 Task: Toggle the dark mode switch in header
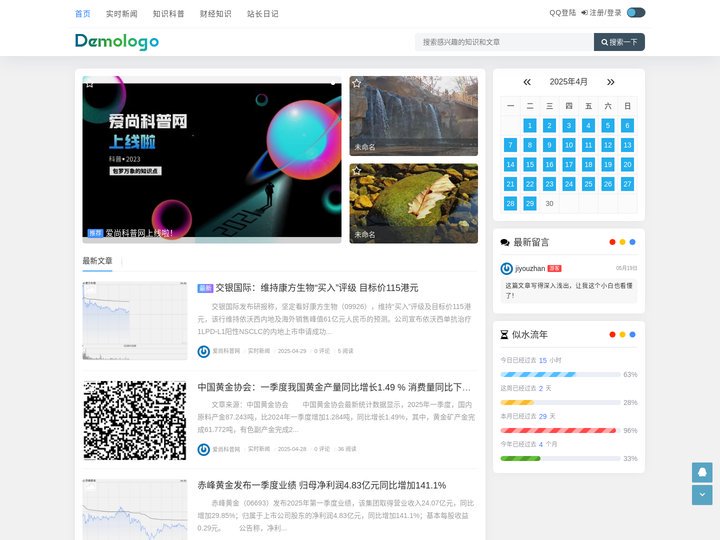(x=636, y=12)
